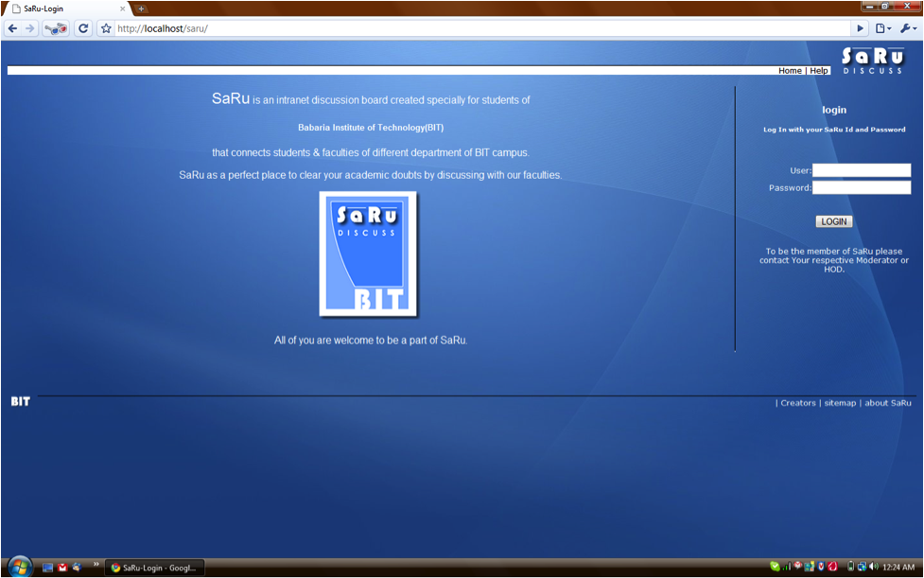Screen dimensions: 924x578
Task: Click the Password input field
Action: (862, 187)
